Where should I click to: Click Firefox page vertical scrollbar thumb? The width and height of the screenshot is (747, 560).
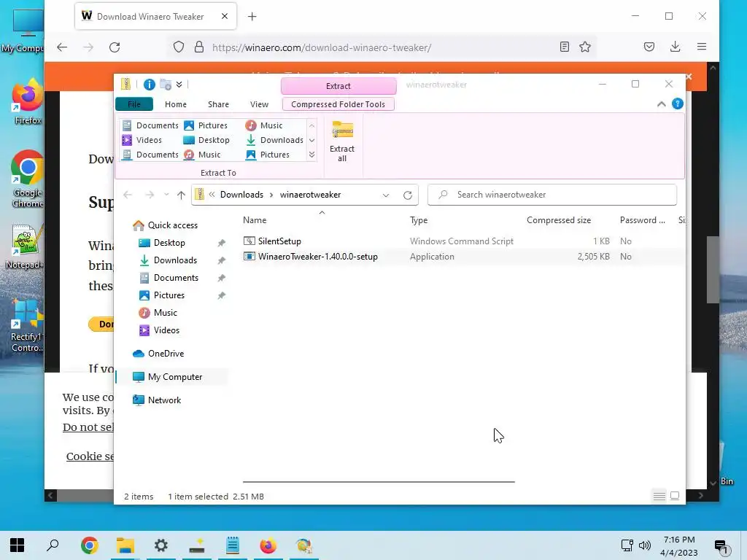point(712,270)
